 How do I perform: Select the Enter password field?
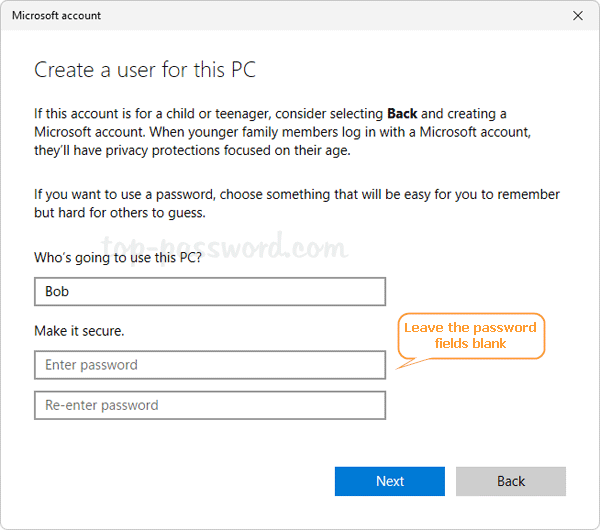(210, 365)
